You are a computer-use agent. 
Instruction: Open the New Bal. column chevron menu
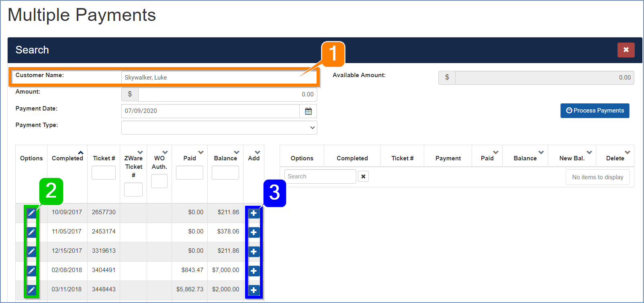point(589,152)
